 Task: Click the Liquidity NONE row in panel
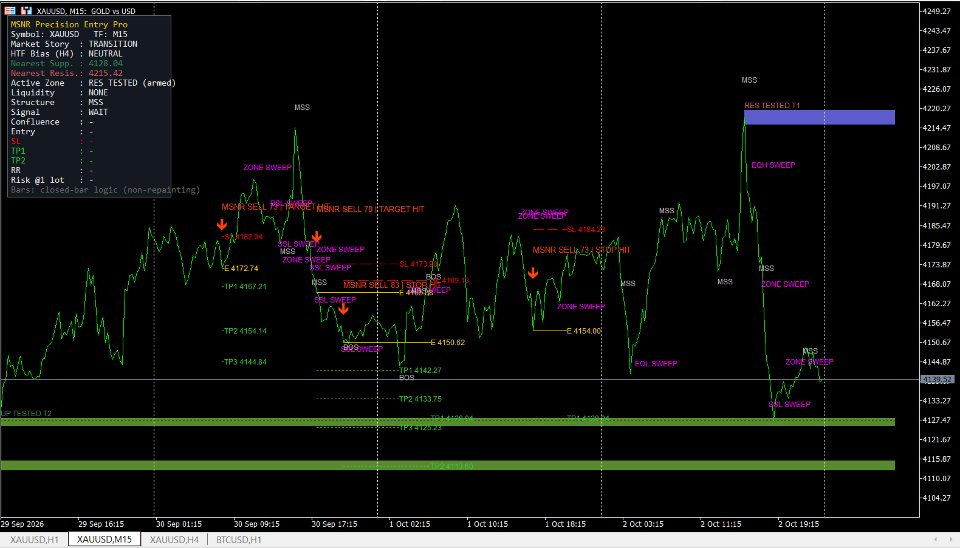[x=59, y=92]
